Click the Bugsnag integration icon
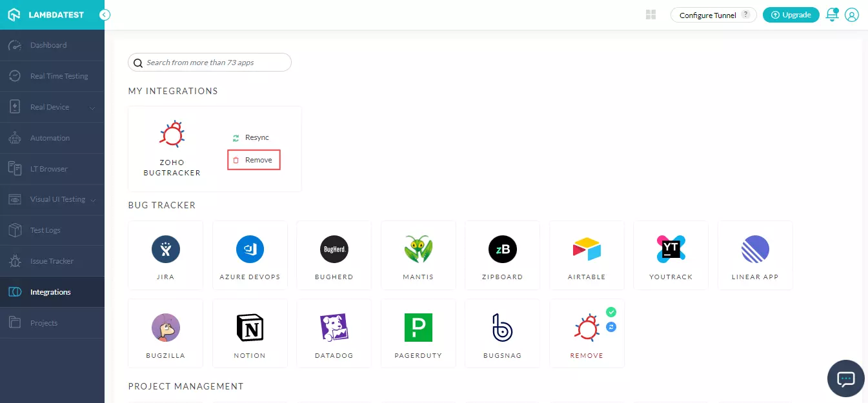Screen dimensions: 868x403 tap(502, 328)
